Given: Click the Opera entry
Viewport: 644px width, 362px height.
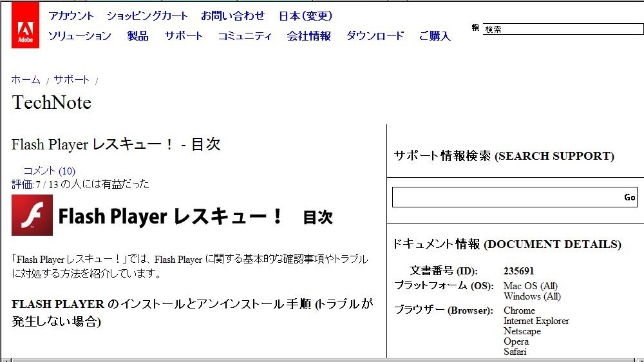Looking at the screenshot, I should click(x=516, y=341).
